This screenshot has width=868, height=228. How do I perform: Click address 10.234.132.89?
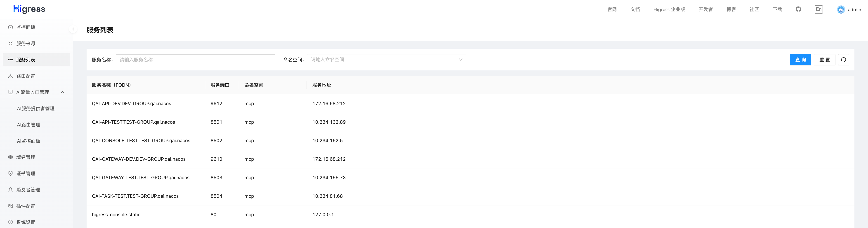coord(329,122)
